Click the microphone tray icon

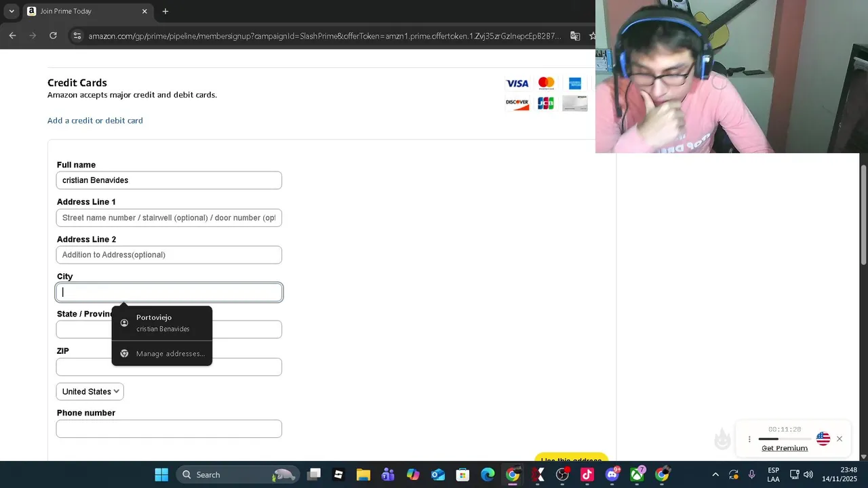coord(751,474)
